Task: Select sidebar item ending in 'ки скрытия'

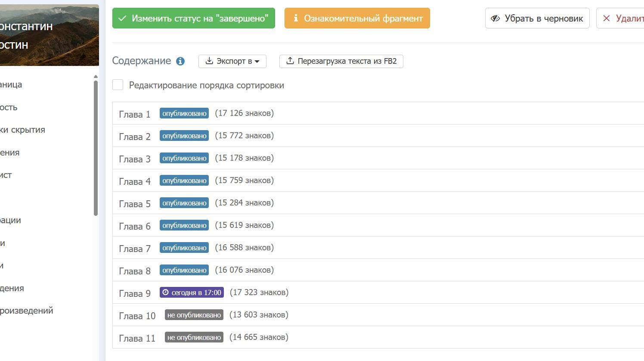Action: [x=22, y=130]
